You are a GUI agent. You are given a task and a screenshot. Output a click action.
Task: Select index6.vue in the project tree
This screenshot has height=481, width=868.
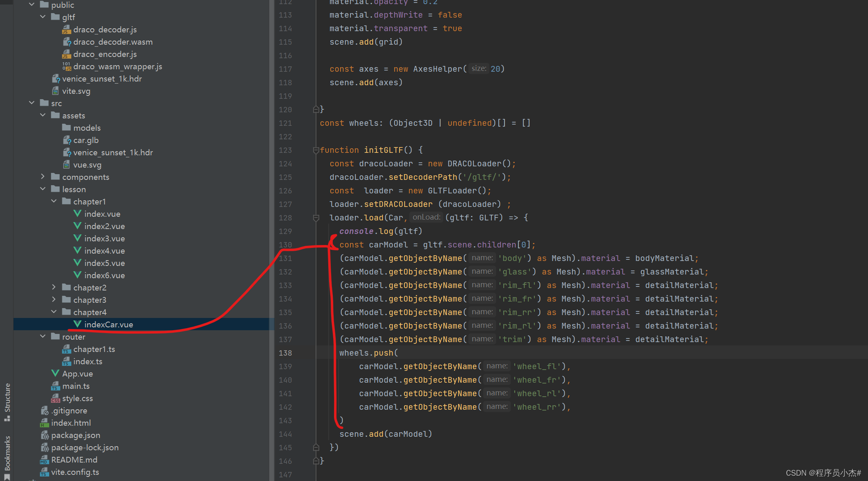[x=105, y=275]
